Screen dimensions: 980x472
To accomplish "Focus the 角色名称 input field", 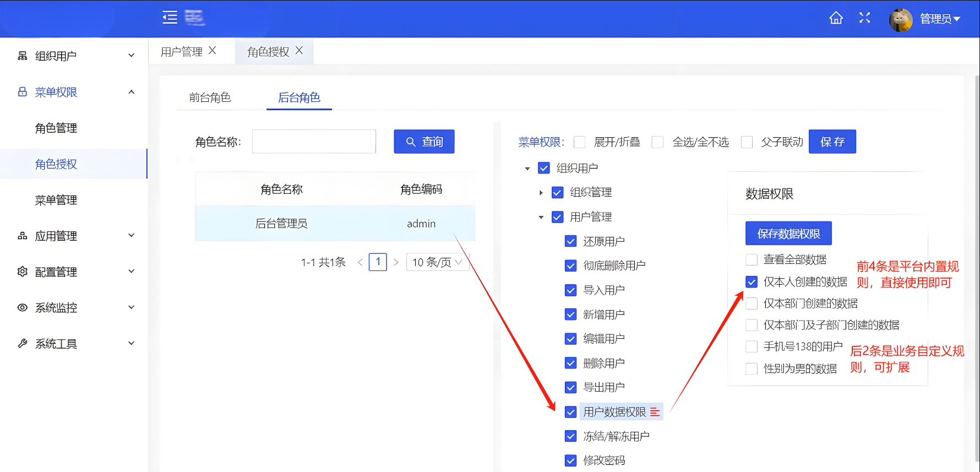I will [x=314, y=142].
